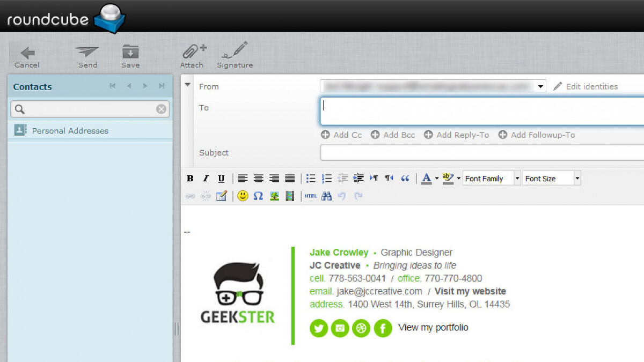Collapse the compose headers triangle

(187, 85)
